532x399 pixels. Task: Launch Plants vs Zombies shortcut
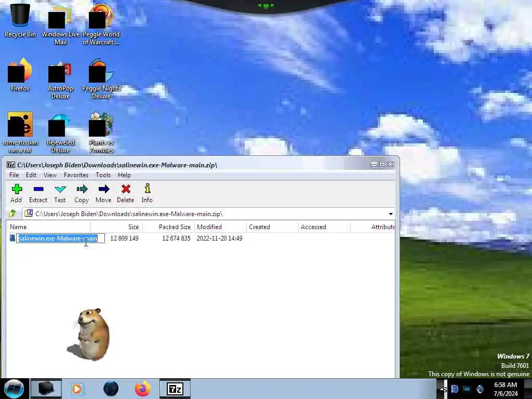(x=101, y=133)
